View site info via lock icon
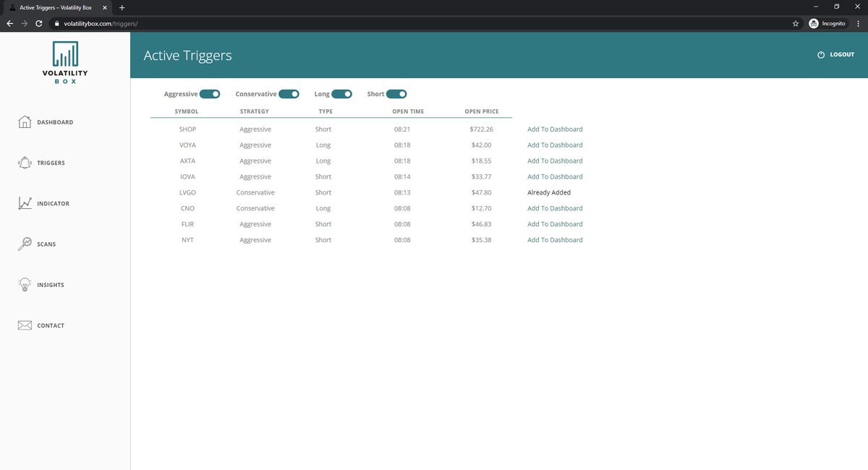The width and height of the screenshot is (868, 470). 56,23
